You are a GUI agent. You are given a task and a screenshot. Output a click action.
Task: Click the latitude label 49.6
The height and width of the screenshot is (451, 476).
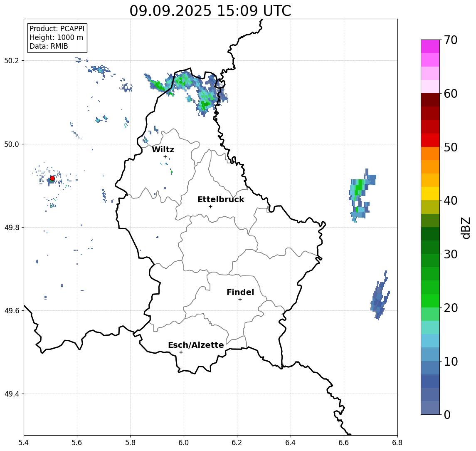pos(12,311)
